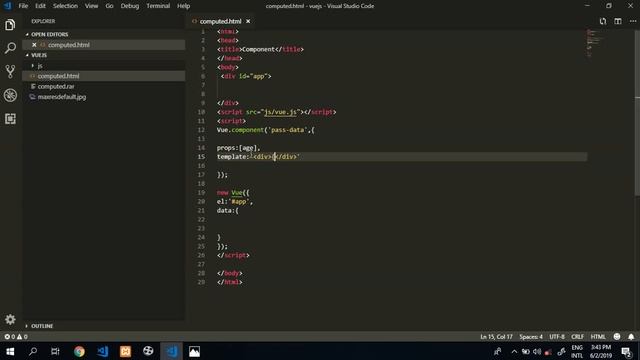Open the Photos app on taskbar

(194, 351)
